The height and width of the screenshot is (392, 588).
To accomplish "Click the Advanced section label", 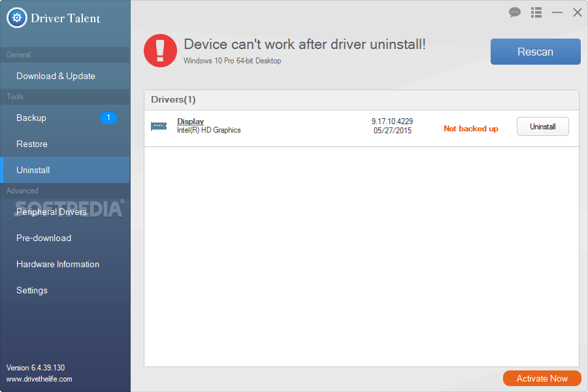I will coord(22,191).
